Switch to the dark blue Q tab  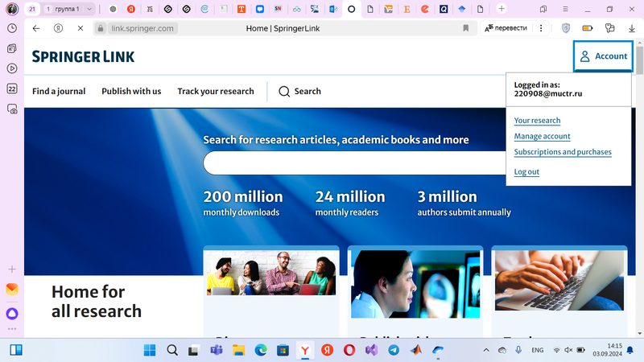[444, 9]
